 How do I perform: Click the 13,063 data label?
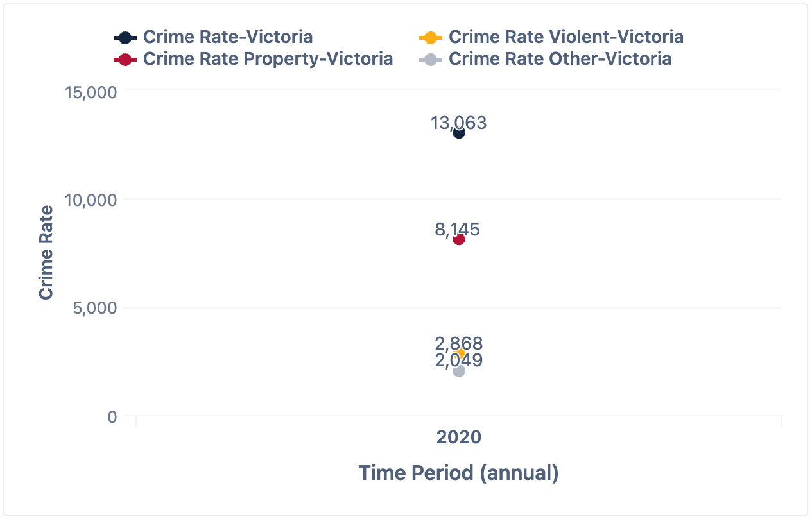pyautogui.click(x=458, y=123)
